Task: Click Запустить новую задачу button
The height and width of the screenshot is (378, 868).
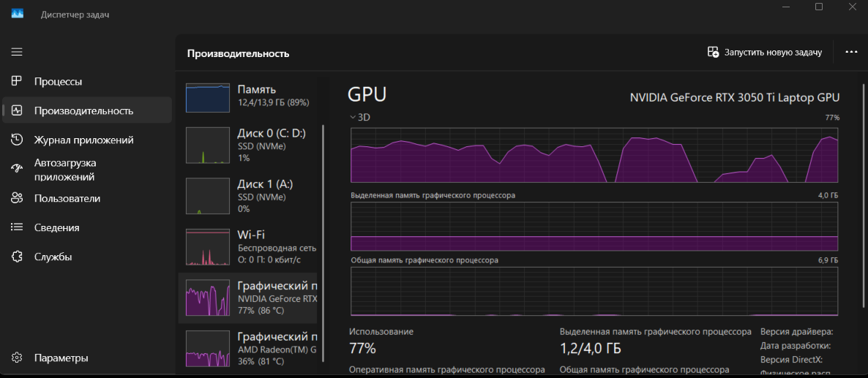Action: (765, 53)
